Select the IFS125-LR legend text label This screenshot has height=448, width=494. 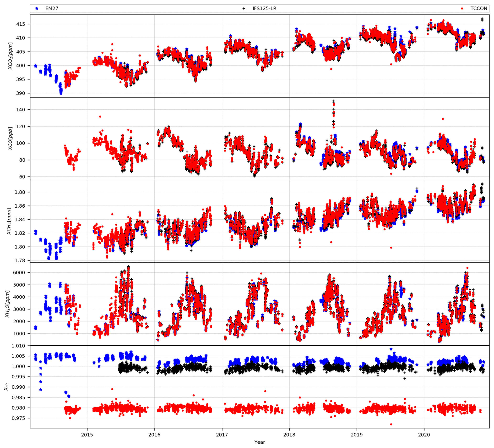click(x=264, y=9)
